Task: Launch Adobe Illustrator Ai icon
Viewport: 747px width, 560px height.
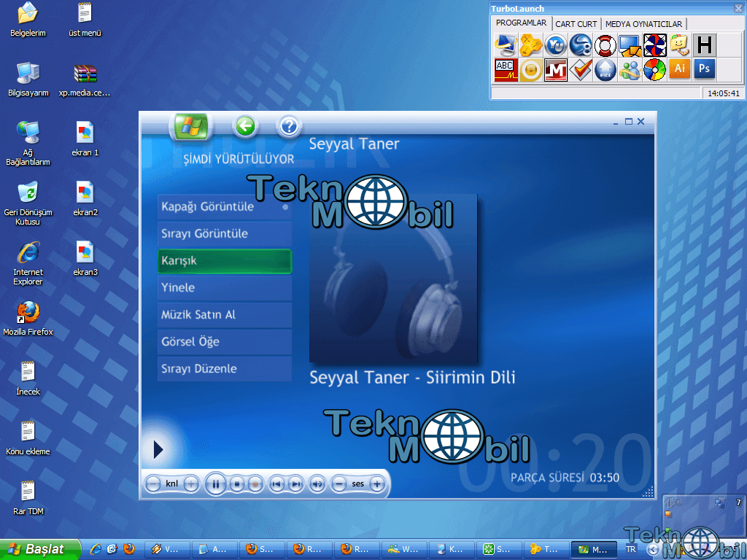Action: [x=679, y=70]
